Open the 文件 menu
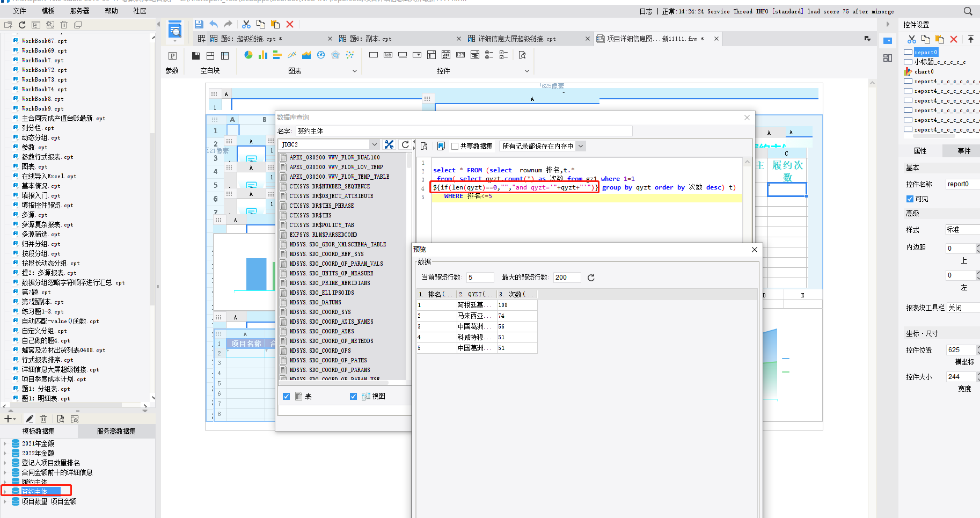This screenshot has height=518, width=980. click(x=19, y=11)
